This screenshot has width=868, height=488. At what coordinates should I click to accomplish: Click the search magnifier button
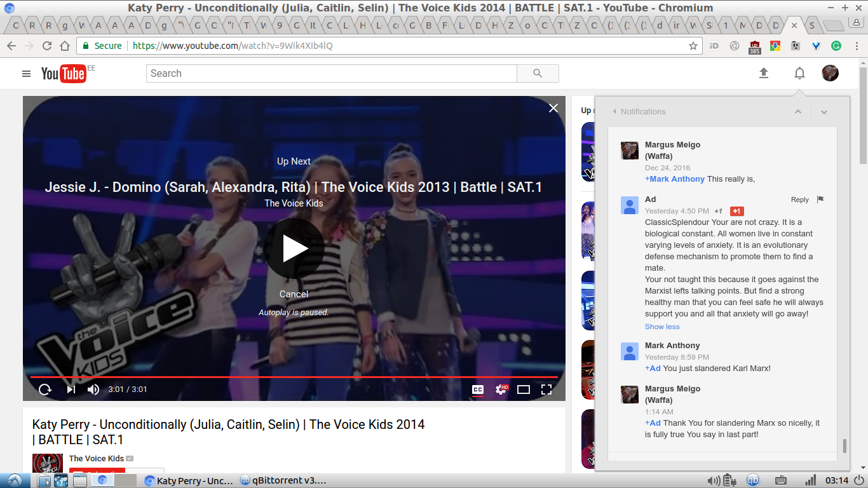(538, 74)
